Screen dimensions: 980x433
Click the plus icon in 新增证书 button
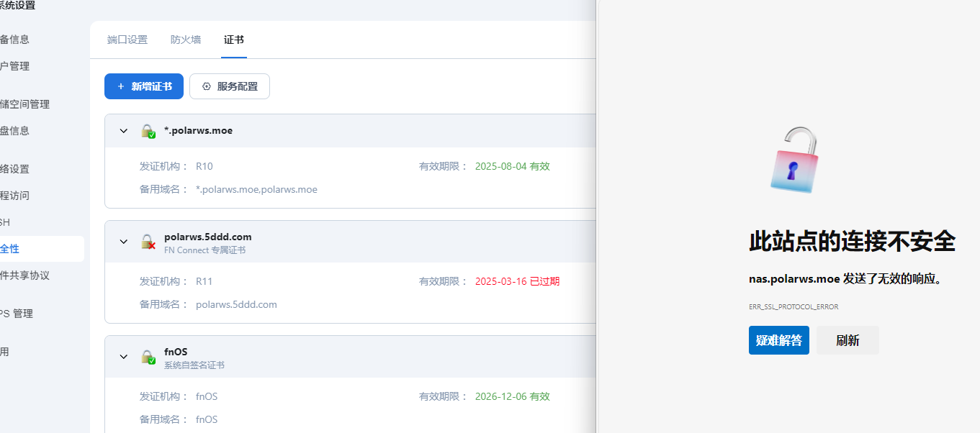[121, 86]
